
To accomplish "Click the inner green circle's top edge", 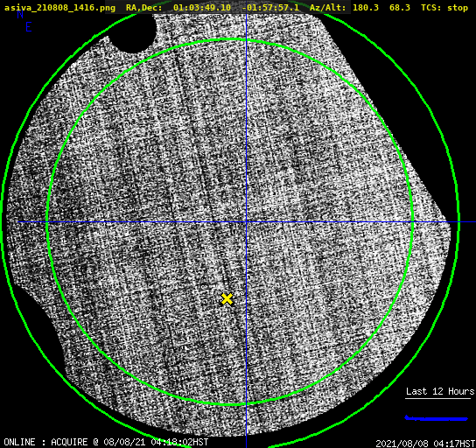I will (231, 39).
